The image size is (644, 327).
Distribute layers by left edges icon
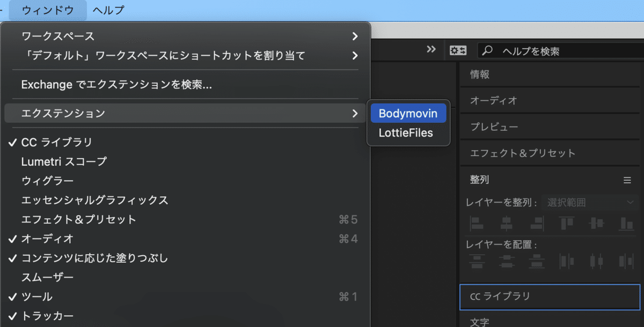point(566,261)
